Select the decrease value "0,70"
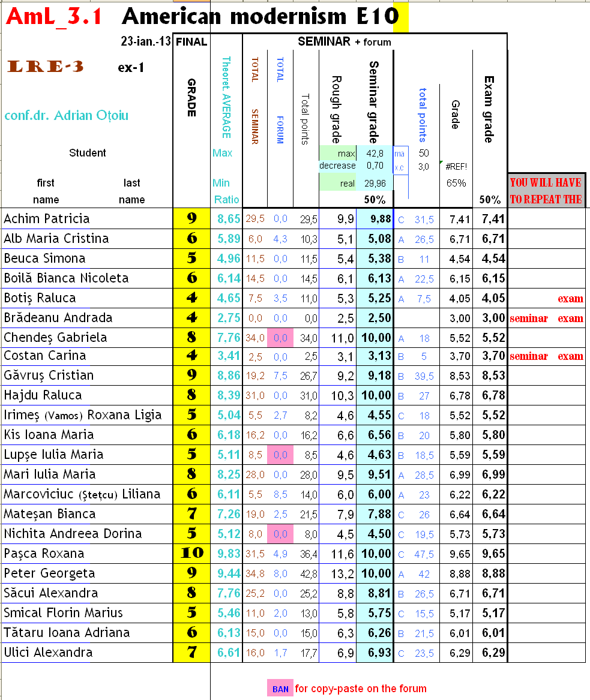 [375, 166]
